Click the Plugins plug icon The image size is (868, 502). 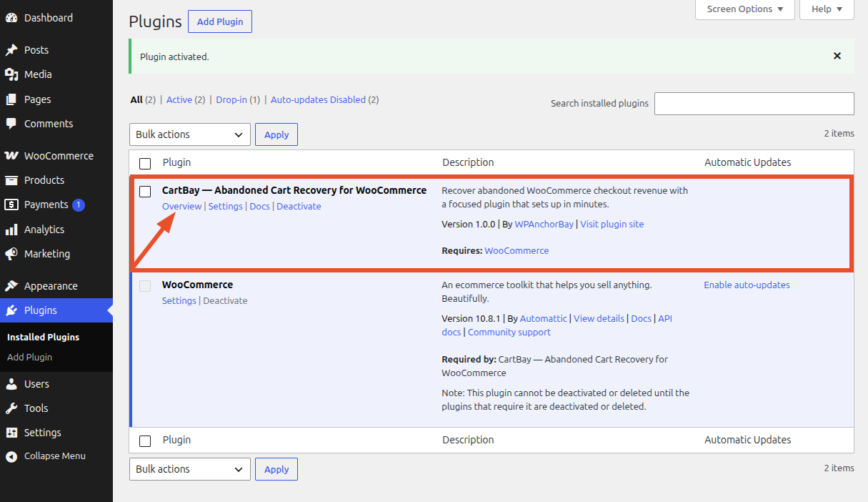(x=11, y=310)
